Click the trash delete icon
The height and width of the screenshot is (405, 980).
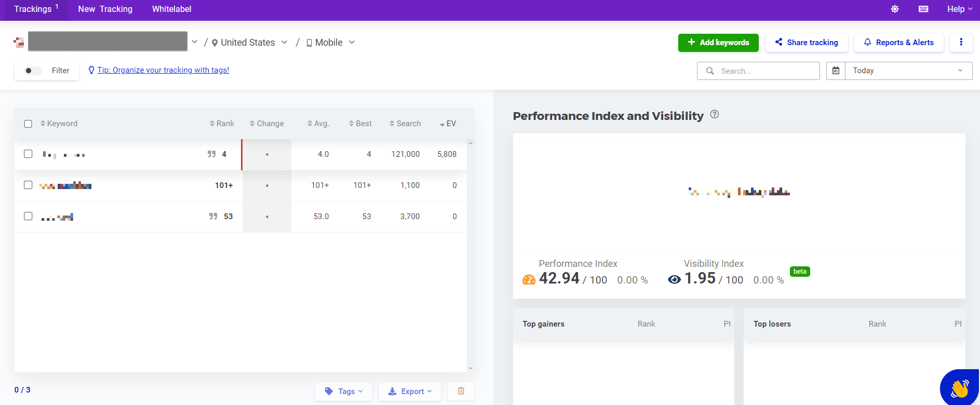pos(461,391)
